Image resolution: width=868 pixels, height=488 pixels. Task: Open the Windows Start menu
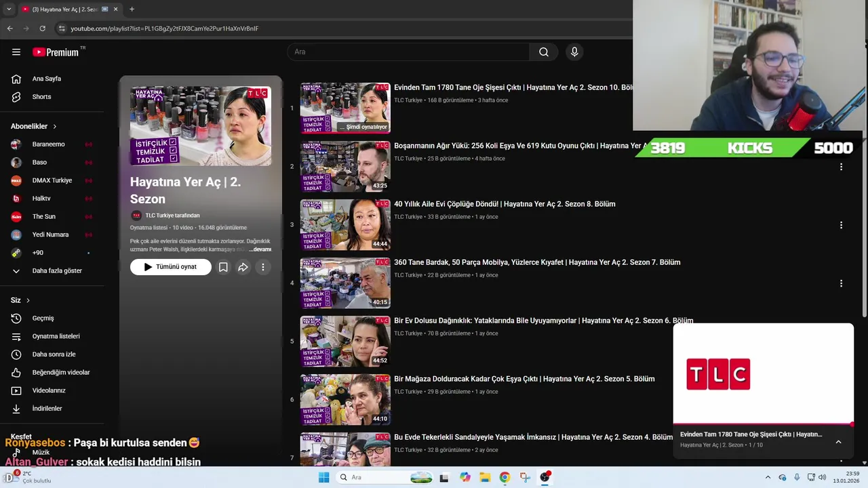[x=324, y=477]
